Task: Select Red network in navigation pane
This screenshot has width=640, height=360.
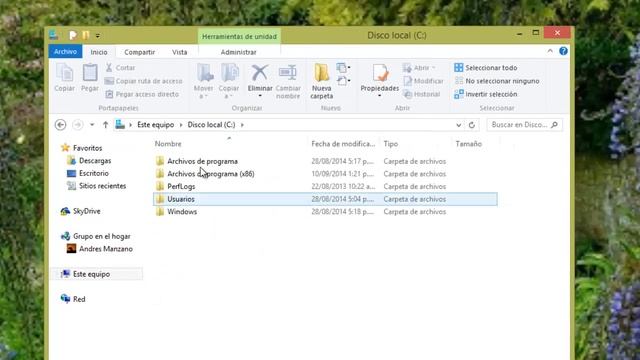Action: click(x=73, y=299)
